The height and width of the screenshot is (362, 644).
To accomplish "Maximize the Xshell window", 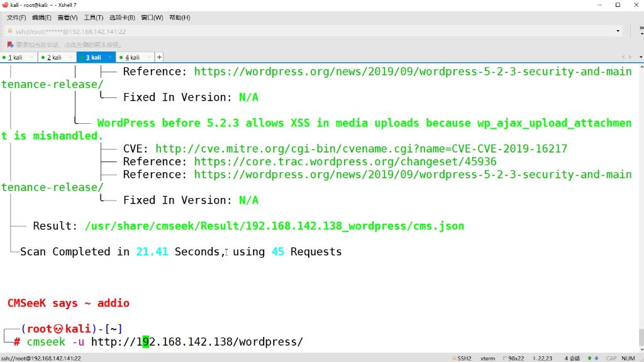I will pyautogui.click(x=618, y=5).
